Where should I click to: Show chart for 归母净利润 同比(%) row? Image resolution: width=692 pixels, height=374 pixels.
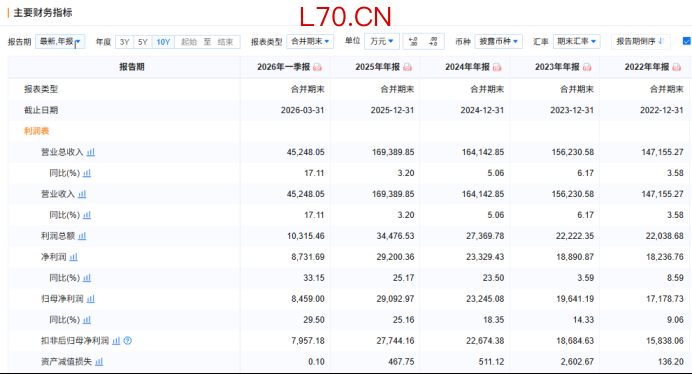pyautogui.click(x=87, y=320)
